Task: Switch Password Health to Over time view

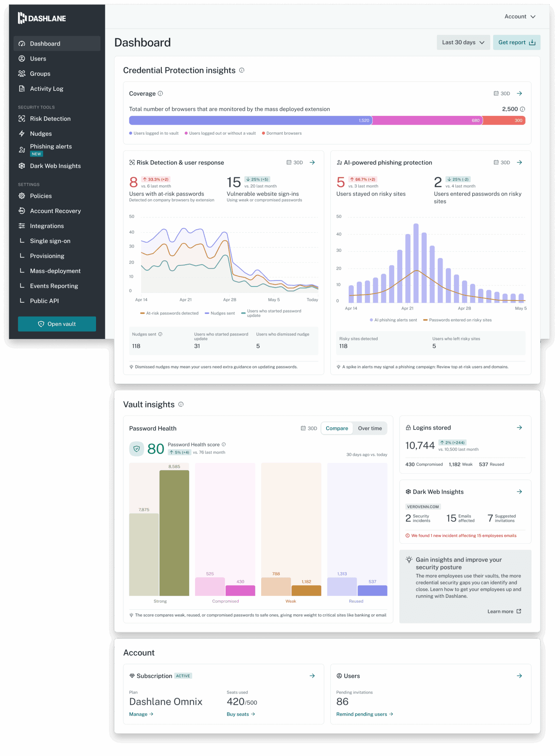Action: tap(370, 428)
